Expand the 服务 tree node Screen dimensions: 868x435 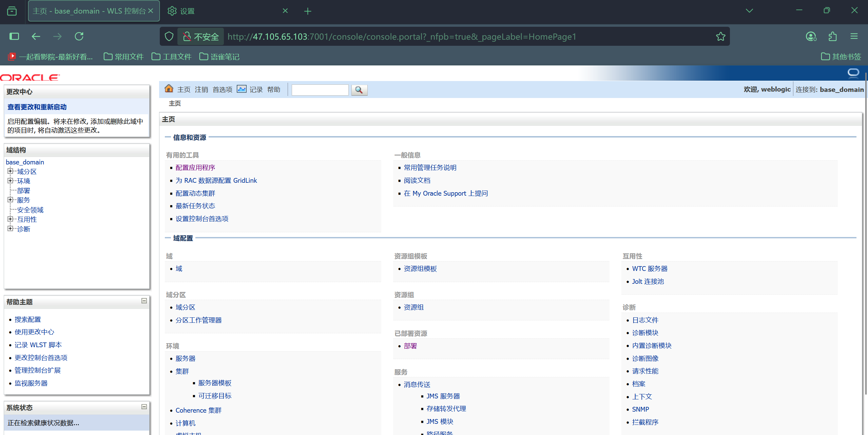[10, 199]
